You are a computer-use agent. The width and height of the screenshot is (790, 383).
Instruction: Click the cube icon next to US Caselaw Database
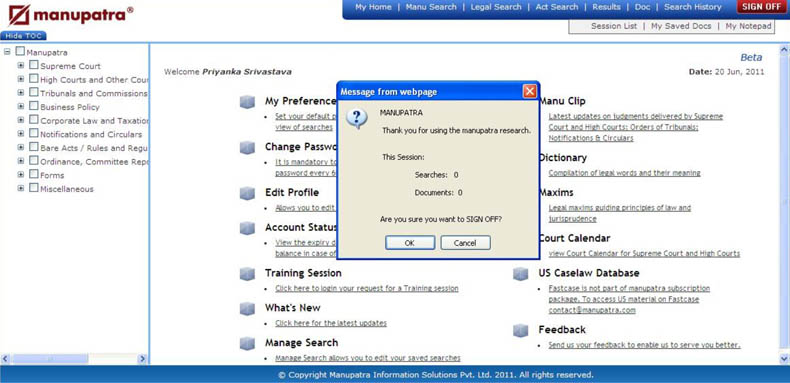click(520, 274)
